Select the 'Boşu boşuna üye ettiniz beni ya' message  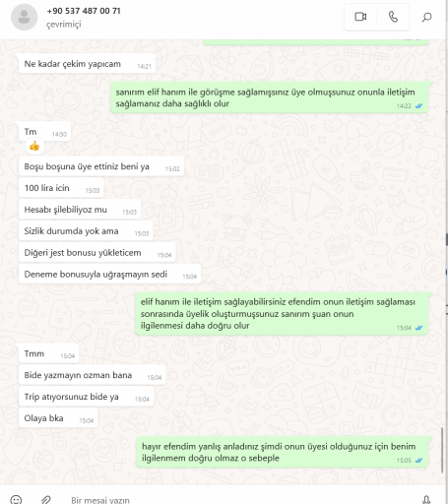[101, 166]
